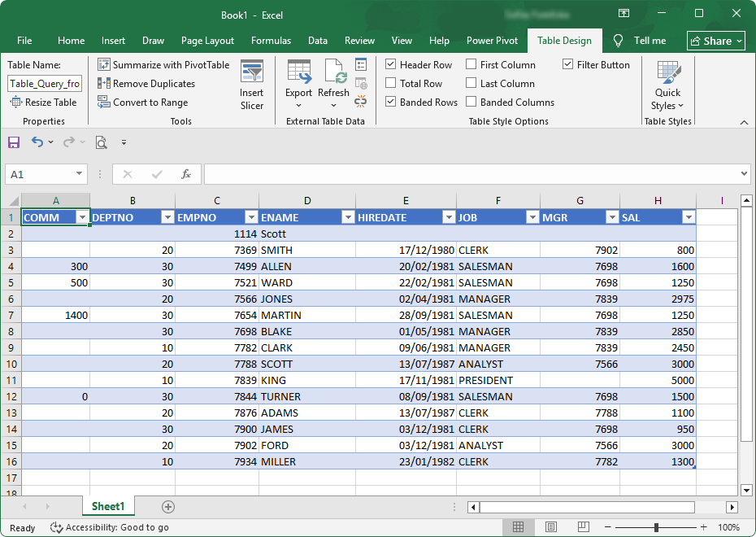
Task: Expand the Name Box dropdown arrow
Action: pos(79,173)
